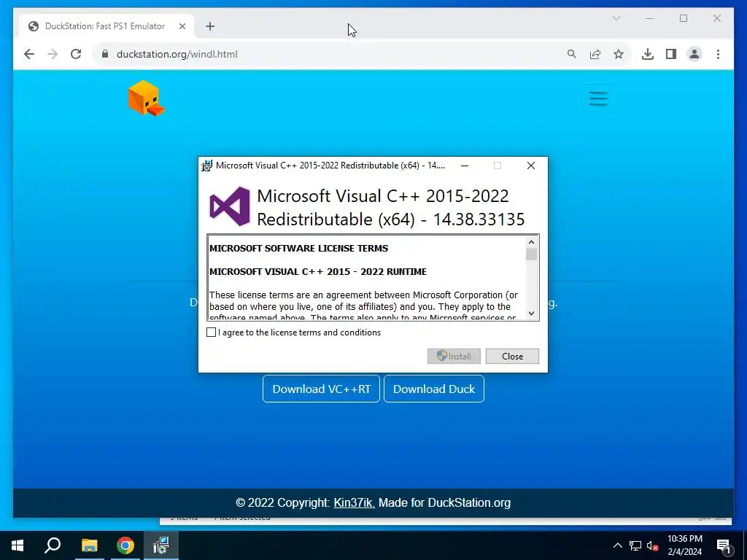Image resolution: width=747 pixels, height=560 pixels.
Task: Open the Kin37ik copyright link
Action: [x=354, y=502]
